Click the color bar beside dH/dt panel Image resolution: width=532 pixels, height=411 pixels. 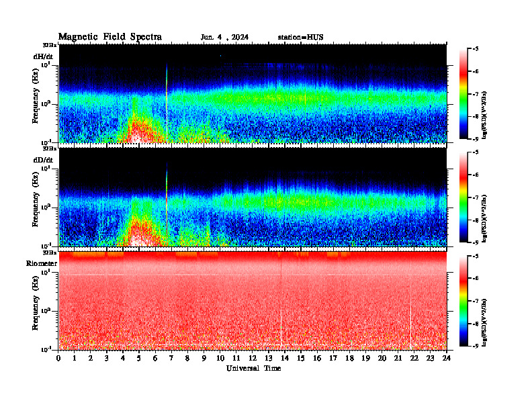[463, 94]
